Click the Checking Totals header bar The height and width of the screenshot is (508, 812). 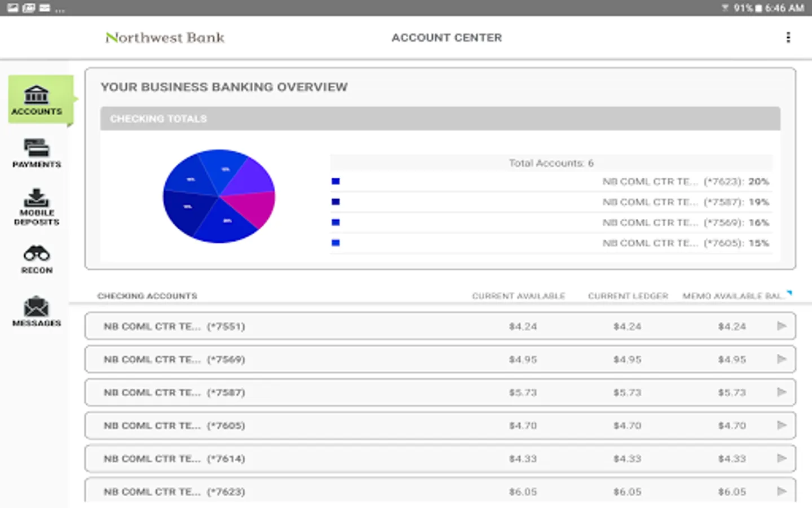coord(440,119)
